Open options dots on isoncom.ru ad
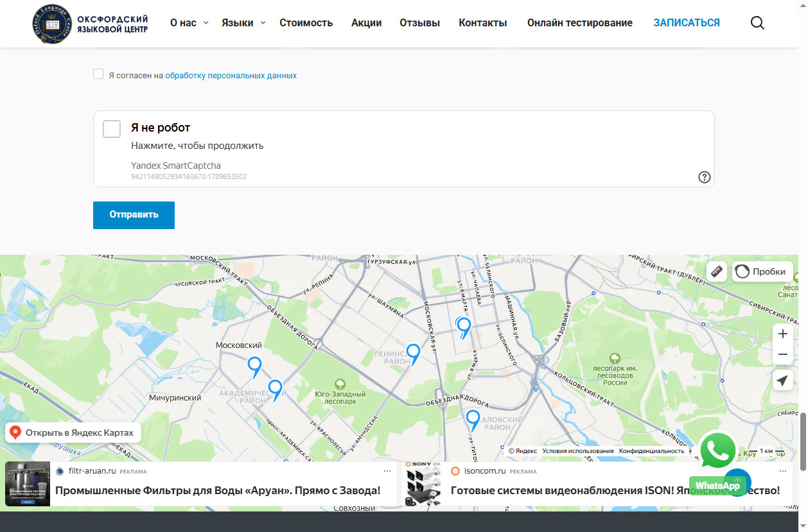The width and height of the screenshot is (808, 532). (x=784, y=471)
